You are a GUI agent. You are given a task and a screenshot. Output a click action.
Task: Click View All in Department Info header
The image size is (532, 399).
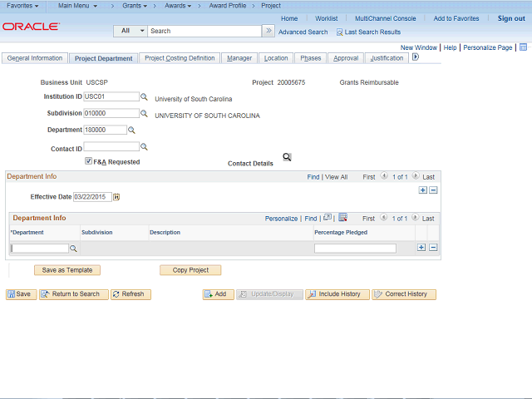336,177
